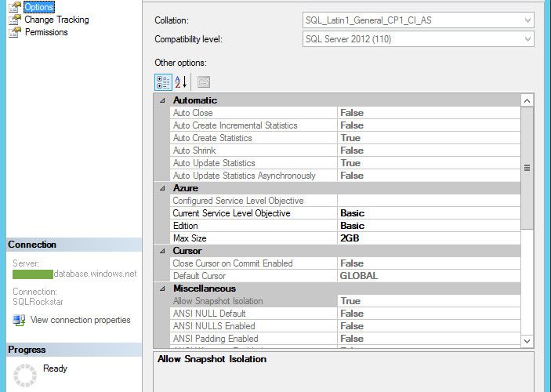The height and width of the screenshot is (392, 551).
Task: Collapse the Azure category
Action: pyautogui.click(x=162, y=188)
